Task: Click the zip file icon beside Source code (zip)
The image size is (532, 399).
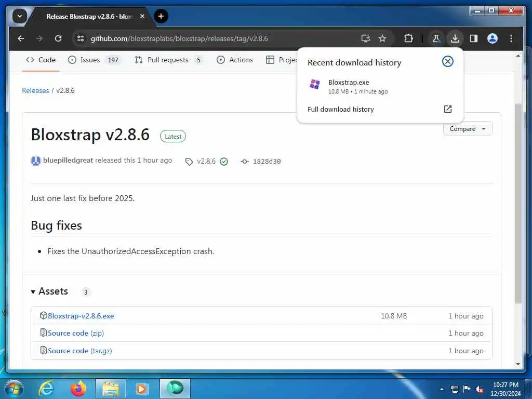Action: [x=44, y=333]
